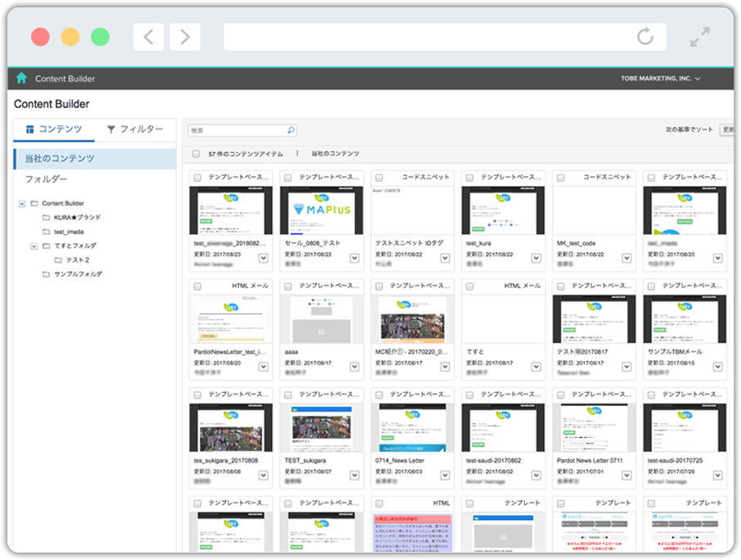The image size is (741, 560).
Task: Click the 当社のコンテンツ breadcrumb link in the toolbar
Action: [x=335, y=154]
